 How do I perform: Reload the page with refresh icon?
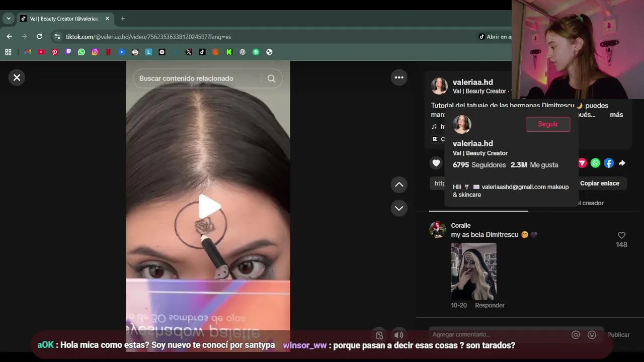(39, 37)
